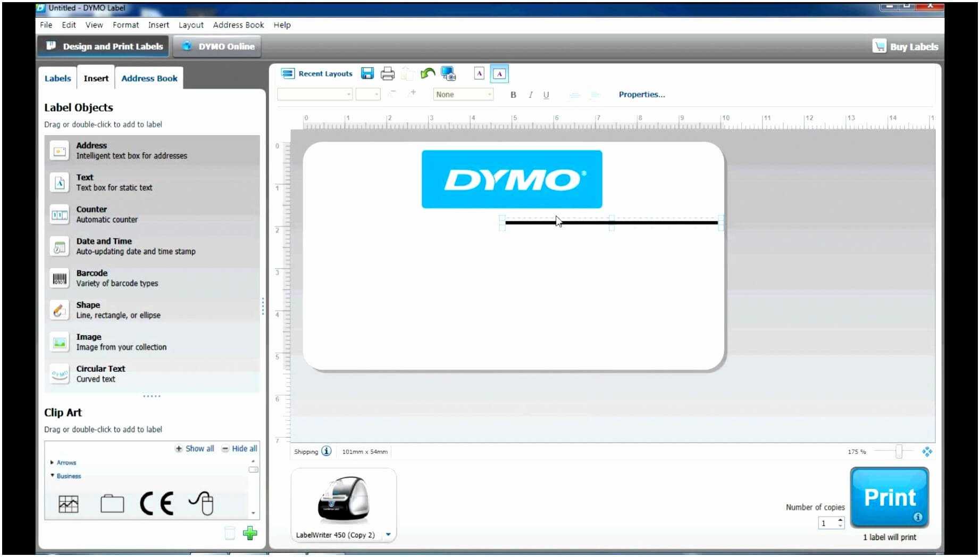Click the right align icon
Viewport: 980px width, 557px height.
coord(594,95)
